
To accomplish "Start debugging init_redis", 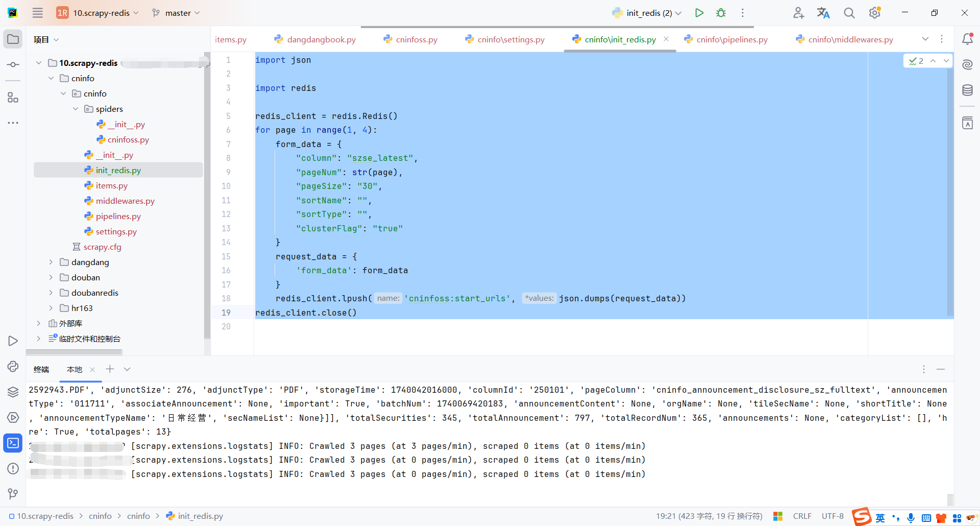I will [x=721, y=13].
